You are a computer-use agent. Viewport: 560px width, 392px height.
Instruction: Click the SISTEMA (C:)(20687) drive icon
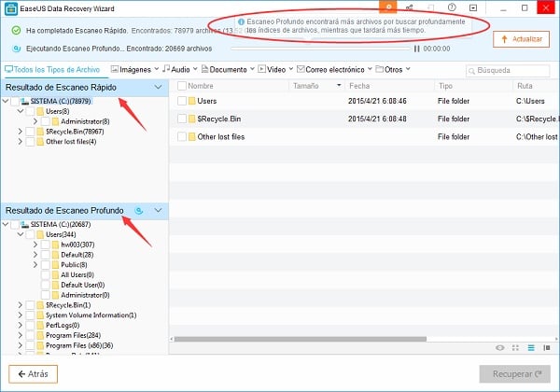[x=24, y=225]
